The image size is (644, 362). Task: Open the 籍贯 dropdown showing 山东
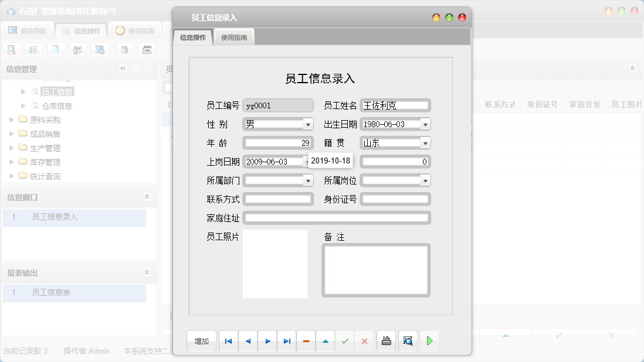[426, 142]
